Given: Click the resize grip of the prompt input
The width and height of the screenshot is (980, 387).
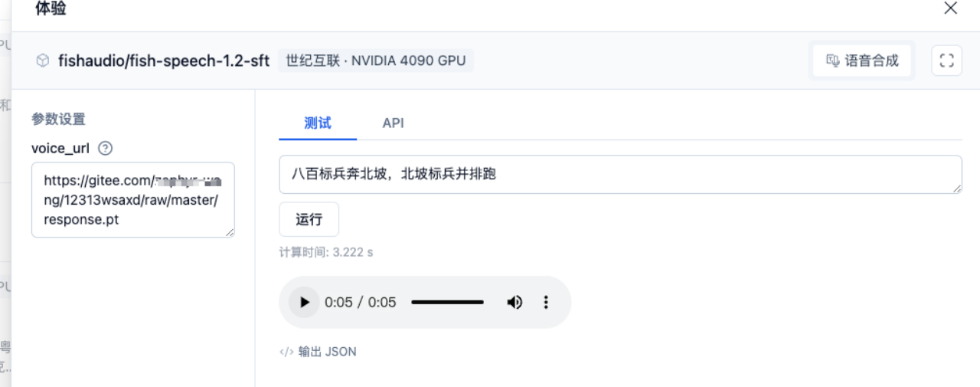Looking at the screenshot, I should tap(957, 189).
